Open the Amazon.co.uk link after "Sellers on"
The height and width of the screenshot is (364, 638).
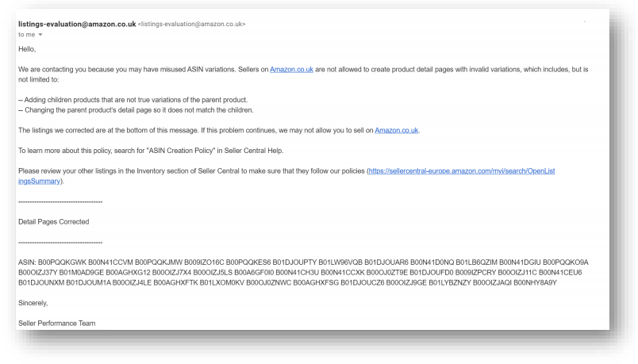click(x=291, y=70)
